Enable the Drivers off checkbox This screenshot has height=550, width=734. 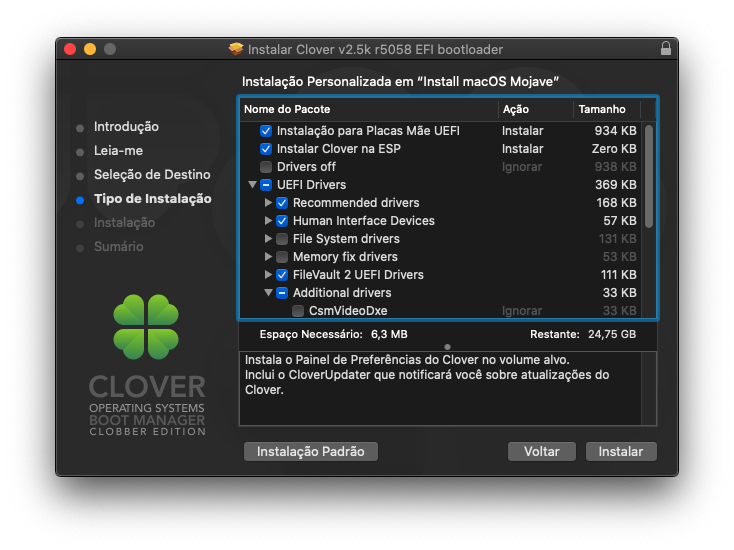point(265,167)
